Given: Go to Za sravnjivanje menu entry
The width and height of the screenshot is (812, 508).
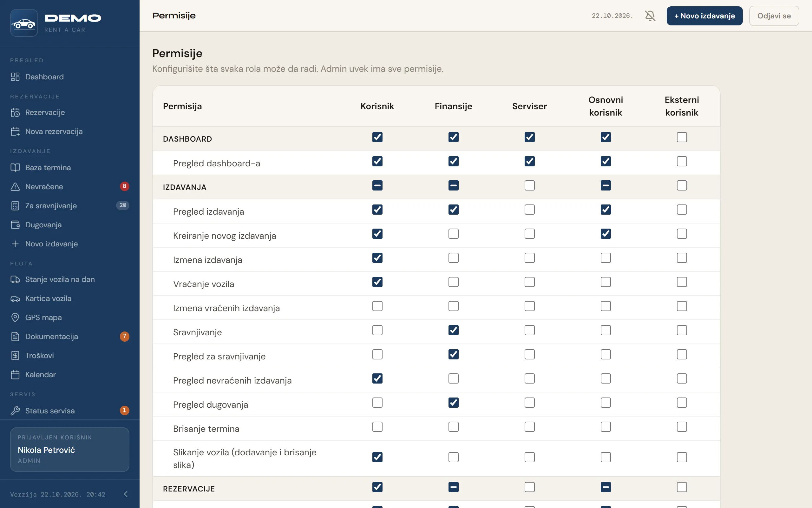Looking at the screenshot, I should tap(69, 206).
